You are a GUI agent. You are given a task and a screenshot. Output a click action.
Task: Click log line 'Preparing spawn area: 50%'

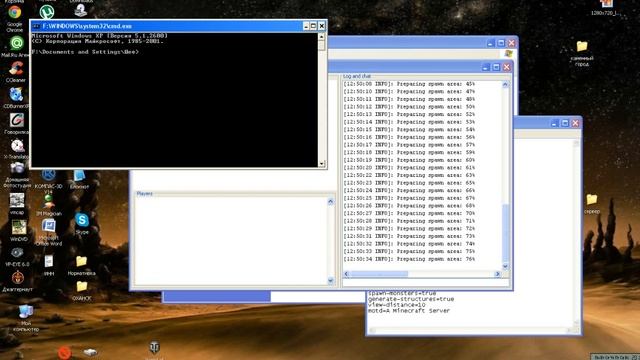tap(409, 107)
